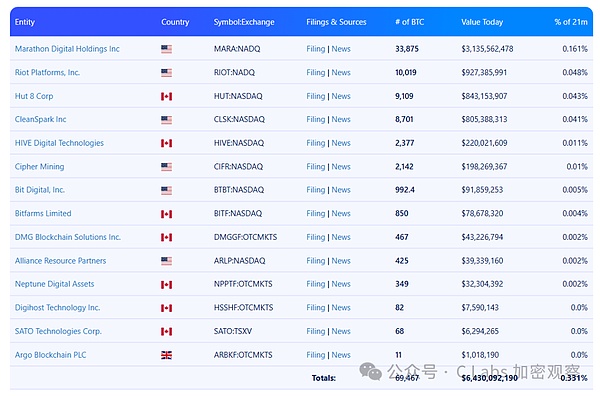Screen dimensions: 600x396
Task: Open the SATO Technologies Corp. entity link
Action: [58, 331]
